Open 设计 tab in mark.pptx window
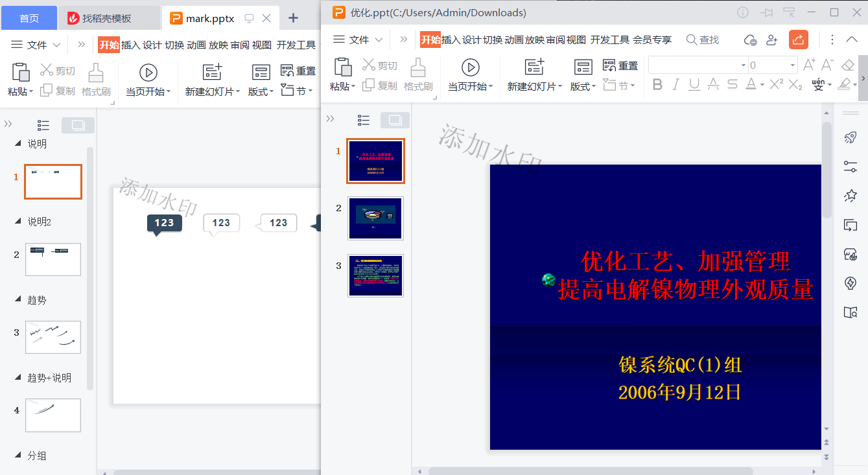The height and width of the screenshot is (475, 868). (152, 45)
